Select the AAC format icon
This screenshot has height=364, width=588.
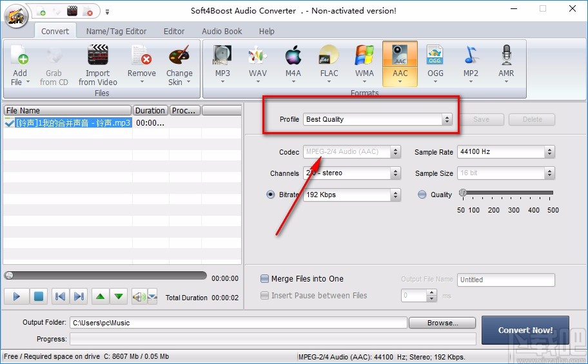click(x=400, y=55)
